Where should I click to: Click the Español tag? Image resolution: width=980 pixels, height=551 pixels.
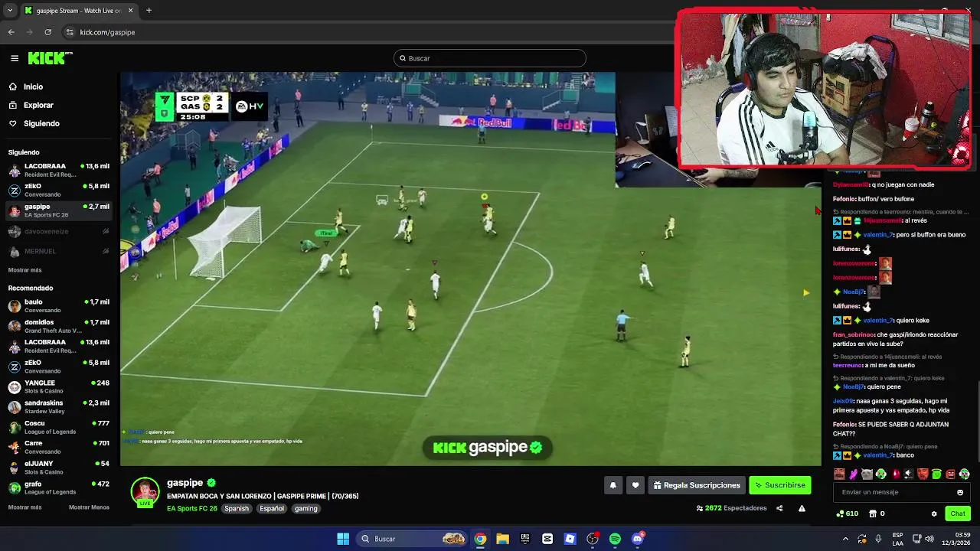click(272, 508)
